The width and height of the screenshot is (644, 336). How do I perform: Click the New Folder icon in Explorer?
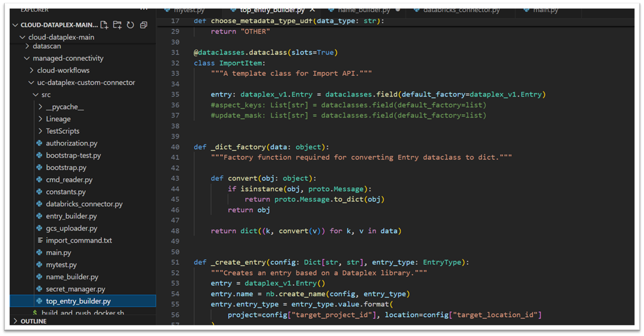pyautogui.click(x=117, y=25)
